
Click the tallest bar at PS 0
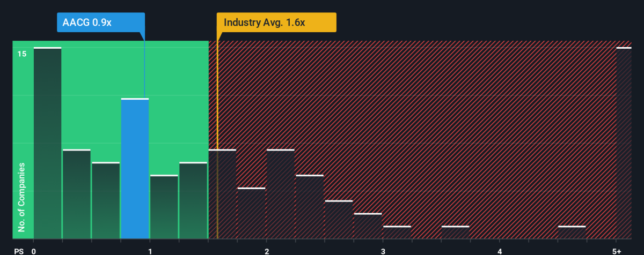click(47, 143)
